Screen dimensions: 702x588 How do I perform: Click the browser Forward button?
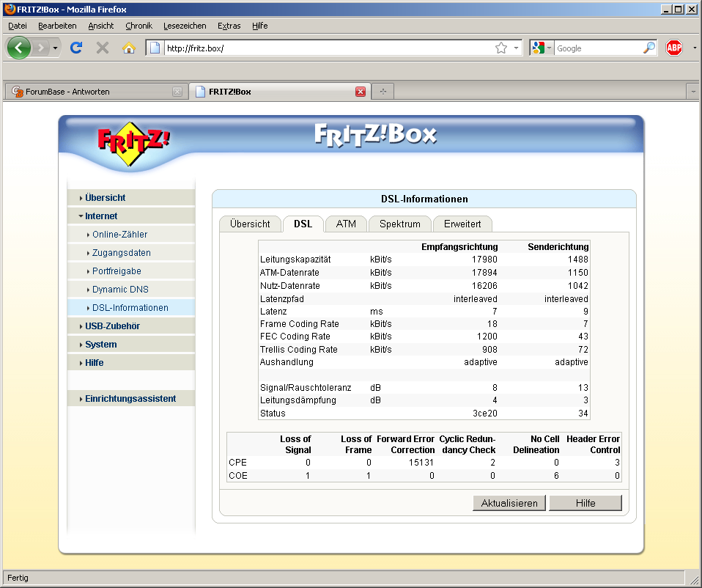[x=41, y=48]
